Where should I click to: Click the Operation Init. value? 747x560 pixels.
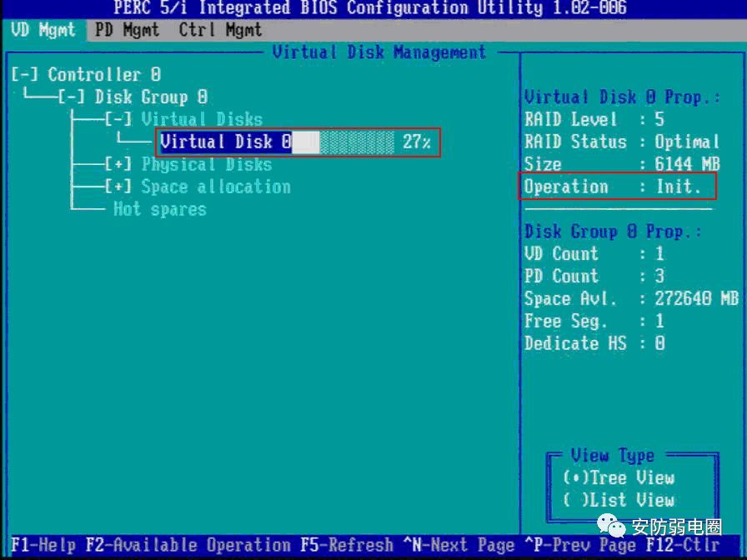(679, 187)
